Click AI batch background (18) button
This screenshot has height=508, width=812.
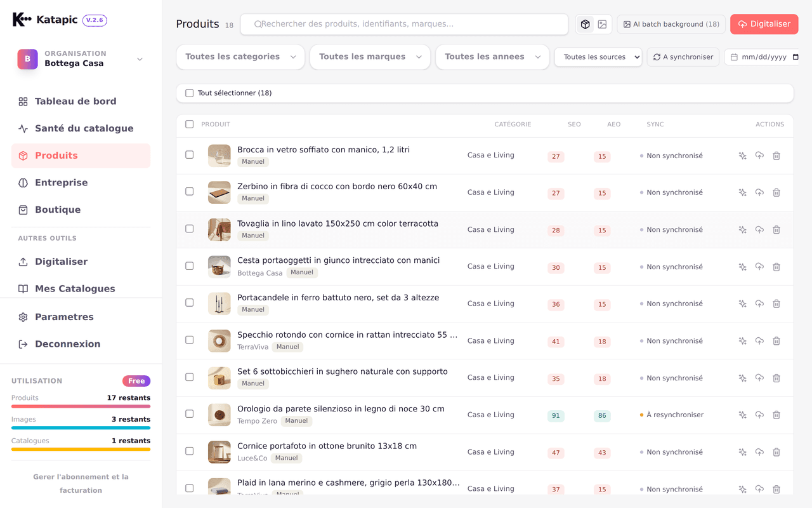click(x=671, y=24)
